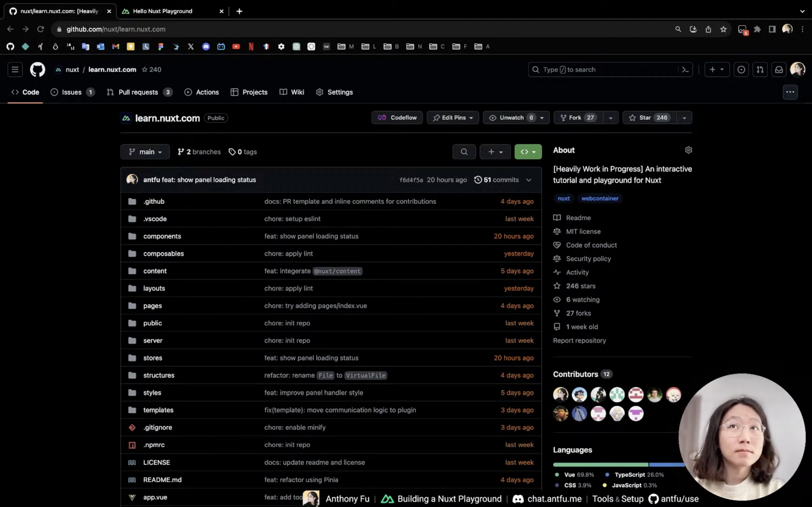Image resolution: width=812 pixels, height=507 pixels.
Task: Click the pull requests icon in header
Action: [x=760, y=69]
